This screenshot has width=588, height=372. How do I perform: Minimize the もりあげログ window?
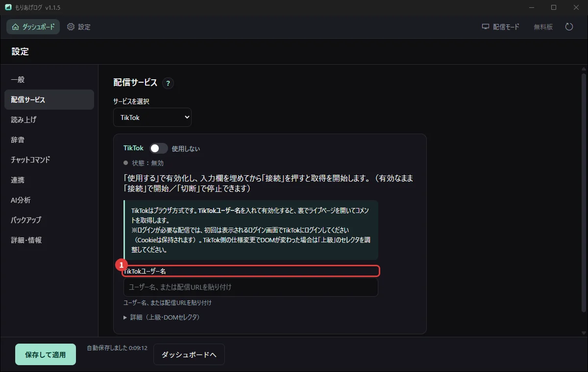coord(531,7)
